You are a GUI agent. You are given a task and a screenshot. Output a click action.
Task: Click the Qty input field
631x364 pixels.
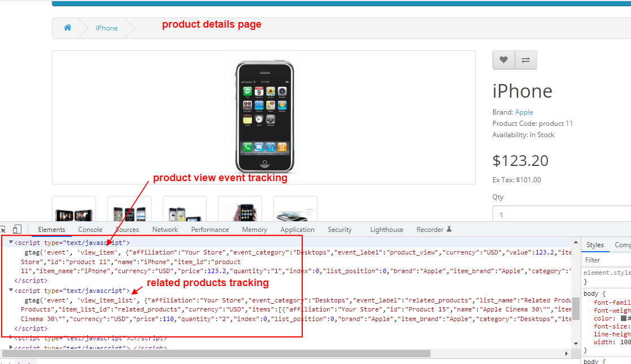pos(559,215)
